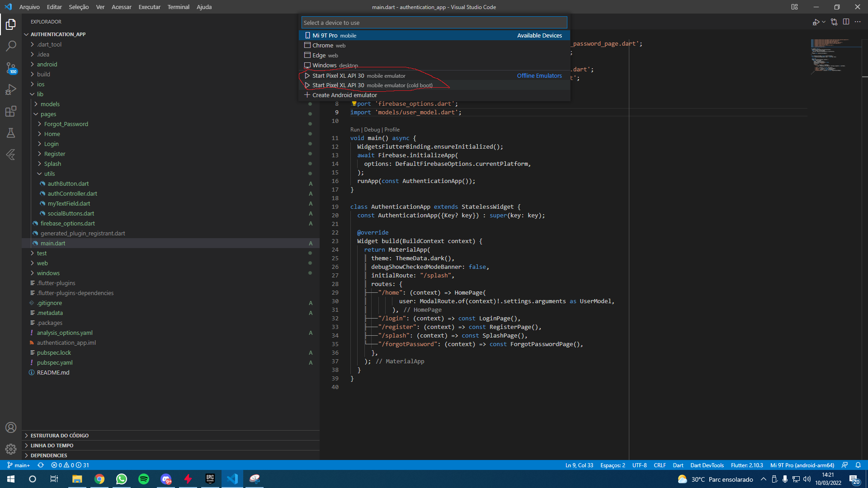Screen dimensions: 868x488
Task: Toggle LINHA DO TEMPO panel expansion
Action: pyautogui.click(x=26, y=445)
